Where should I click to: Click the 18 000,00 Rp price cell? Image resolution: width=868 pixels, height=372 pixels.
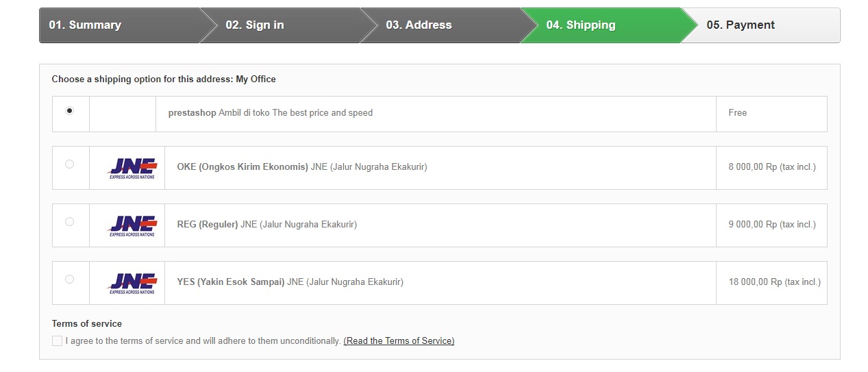point(774,282)
